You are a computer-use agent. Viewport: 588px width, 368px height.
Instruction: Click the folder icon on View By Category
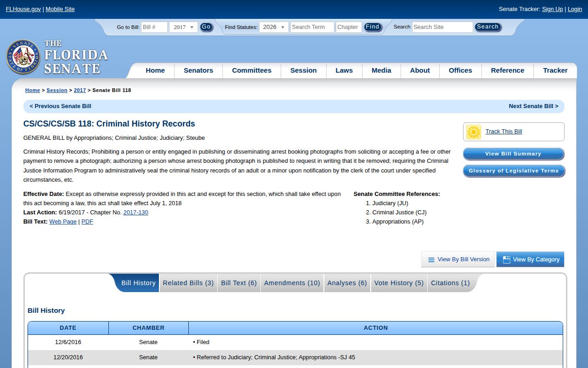point(507,260)
